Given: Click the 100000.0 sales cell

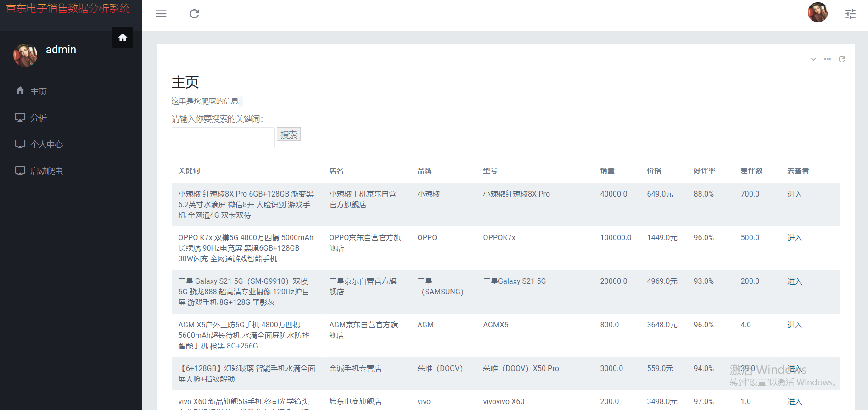Looking at the screenshot, I should point(616,238).
